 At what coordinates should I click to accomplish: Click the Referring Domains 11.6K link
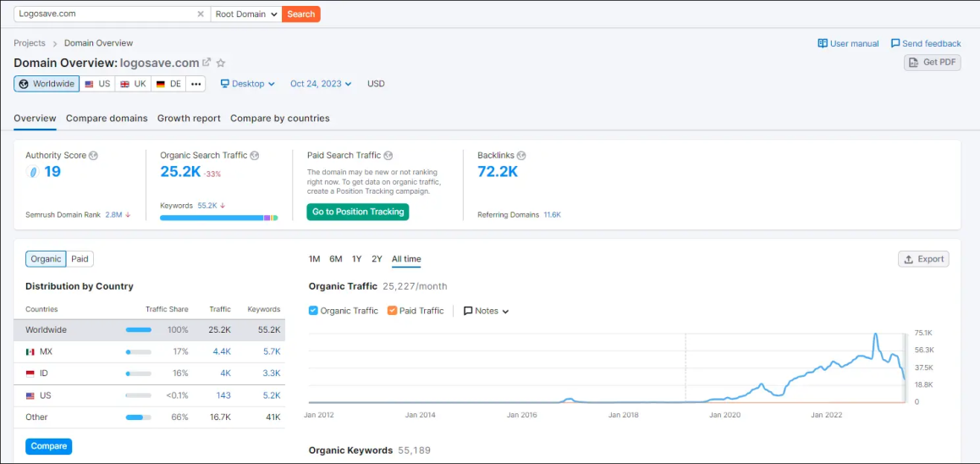552,214
